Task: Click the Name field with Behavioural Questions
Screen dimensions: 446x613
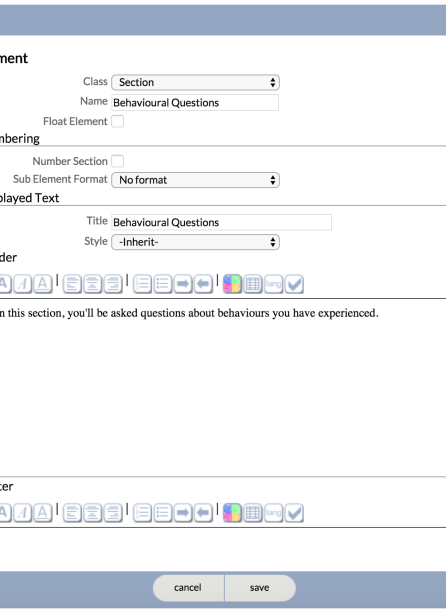Action: point(195,102)
